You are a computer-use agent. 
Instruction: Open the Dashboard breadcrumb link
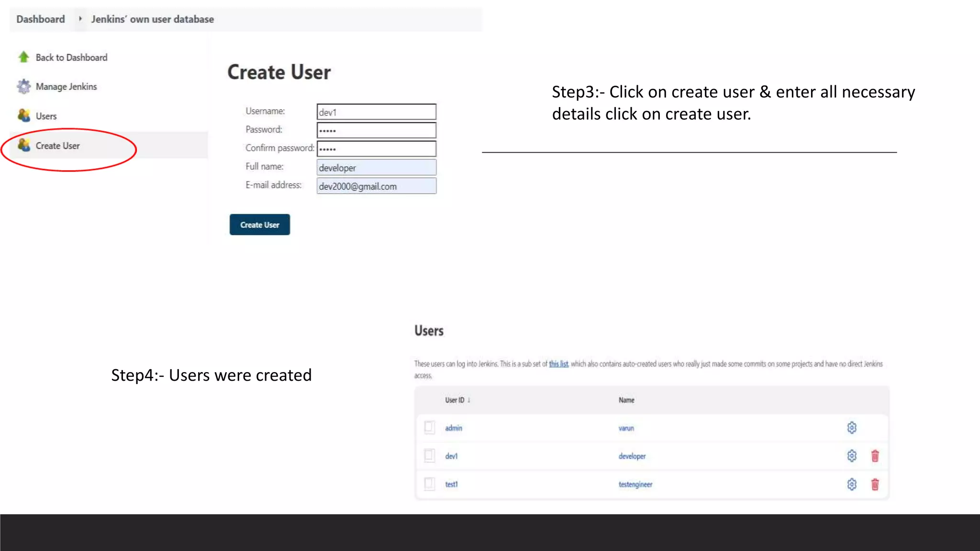[41, 19]
